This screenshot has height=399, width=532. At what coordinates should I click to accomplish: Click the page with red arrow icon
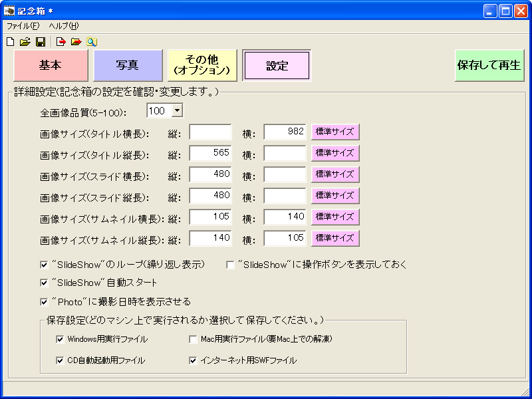[x=61, y=42]
